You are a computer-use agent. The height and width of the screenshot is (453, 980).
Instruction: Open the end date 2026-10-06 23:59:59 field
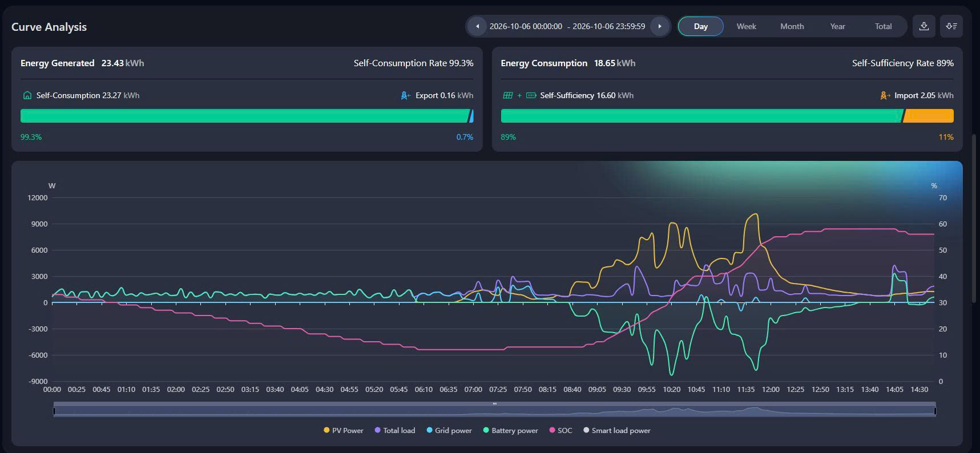pyautogui.click(x=608, y=26)
